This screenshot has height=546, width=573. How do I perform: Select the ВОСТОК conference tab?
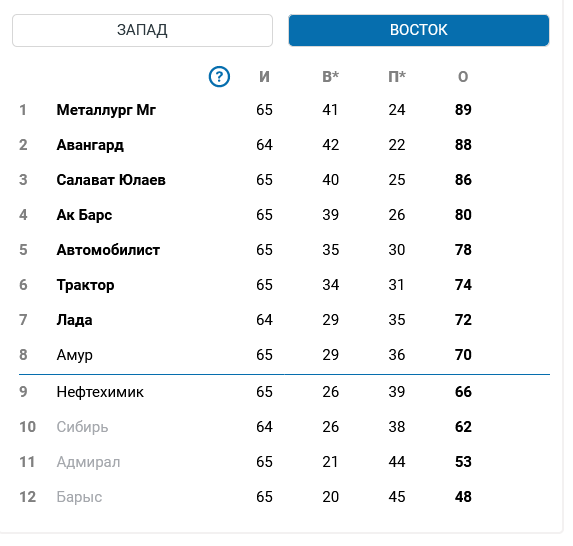(419, 30)
